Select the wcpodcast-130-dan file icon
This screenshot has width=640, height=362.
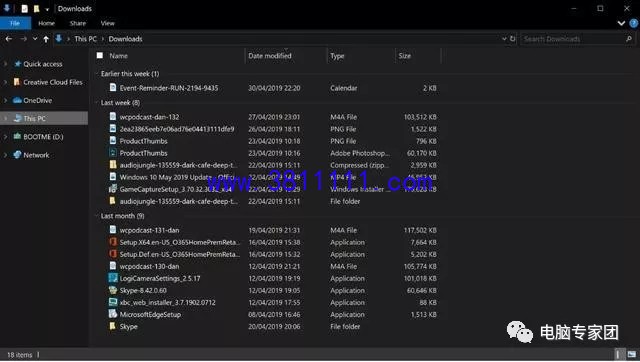tap(113, 266)
